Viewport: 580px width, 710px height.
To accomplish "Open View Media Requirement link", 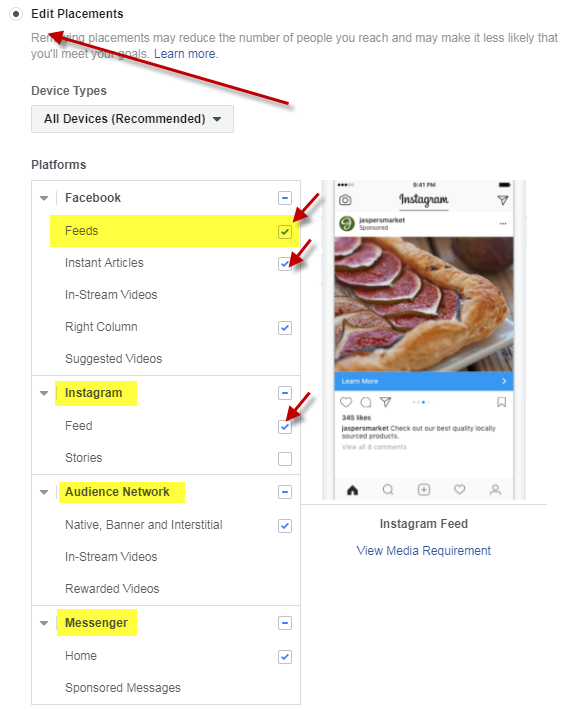I will 423,551.
